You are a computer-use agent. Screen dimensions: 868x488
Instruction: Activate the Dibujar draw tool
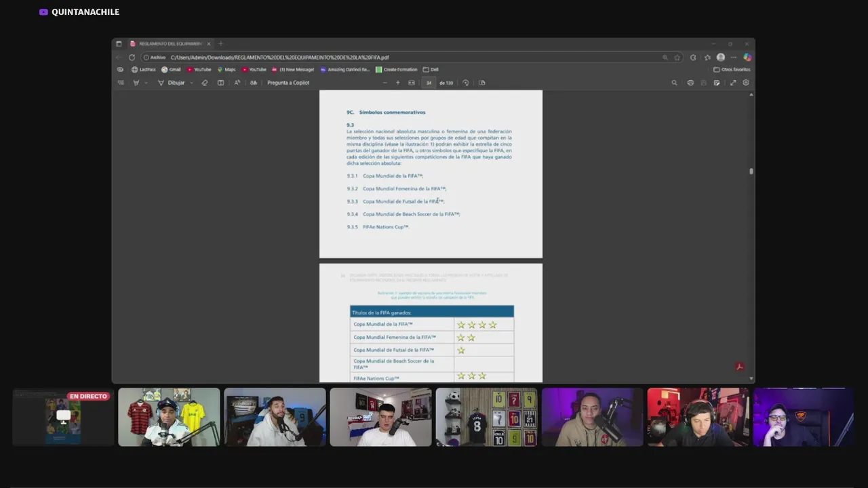[171, 83]
